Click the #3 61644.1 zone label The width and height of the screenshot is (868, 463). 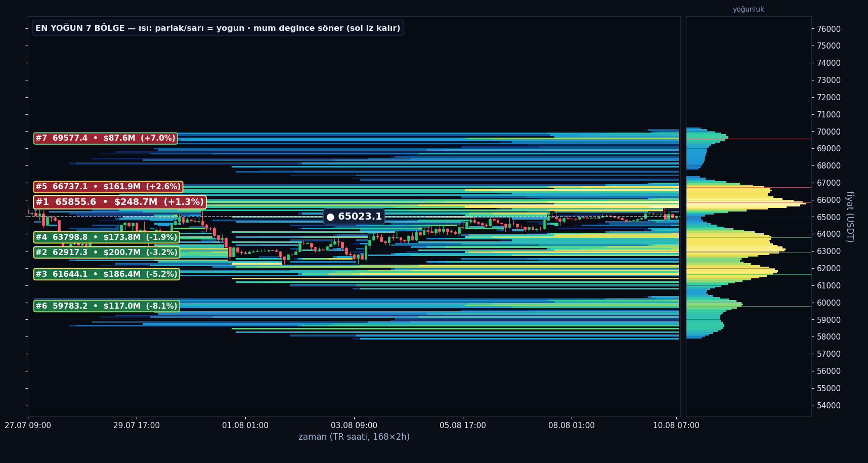pyautogui.click(x=106, y=274)
